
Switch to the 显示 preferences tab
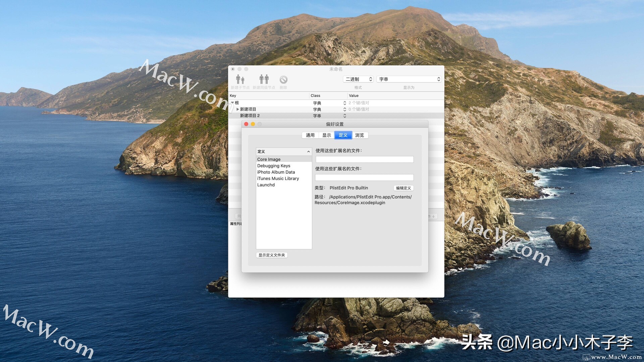click(326, 135)
